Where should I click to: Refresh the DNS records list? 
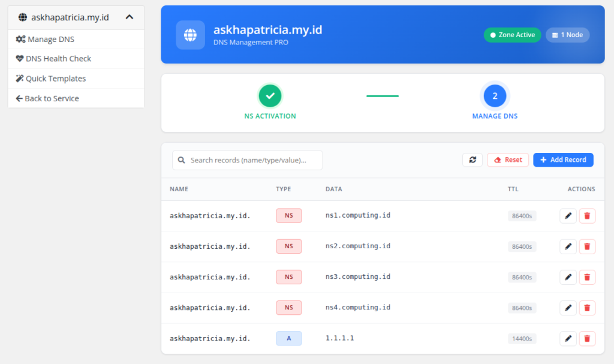(472, 160)
